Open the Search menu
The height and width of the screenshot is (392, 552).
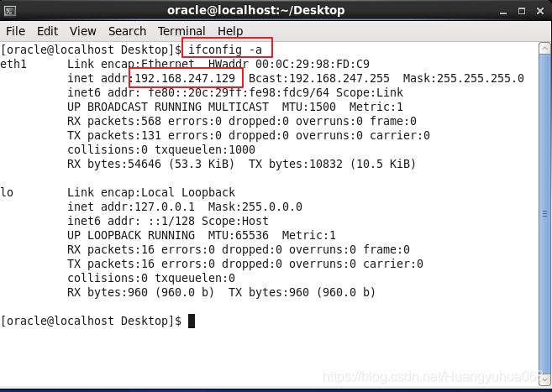127,31
